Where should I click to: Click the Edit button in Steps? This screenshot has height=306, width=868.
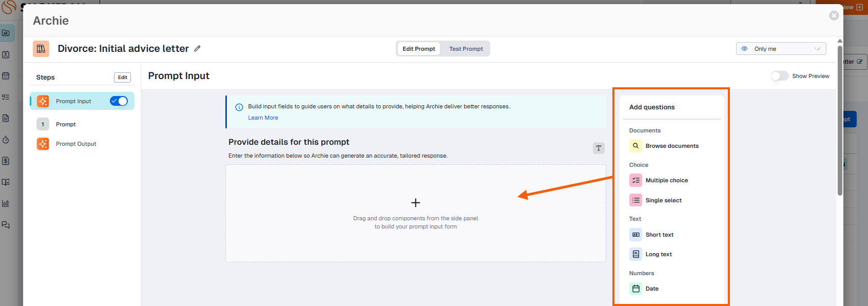[122, 78]
